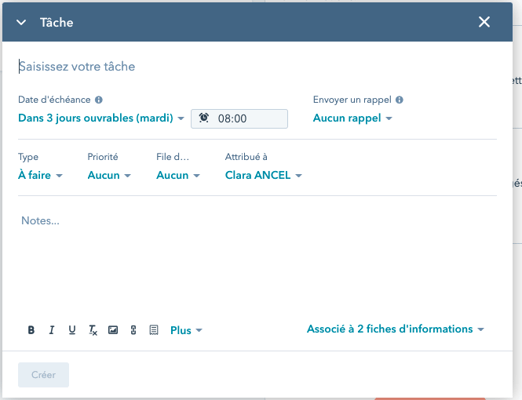Screen dimensions: 522x400
Task: Click the alarm clock icon in time field
Action: tap(204, 118)
